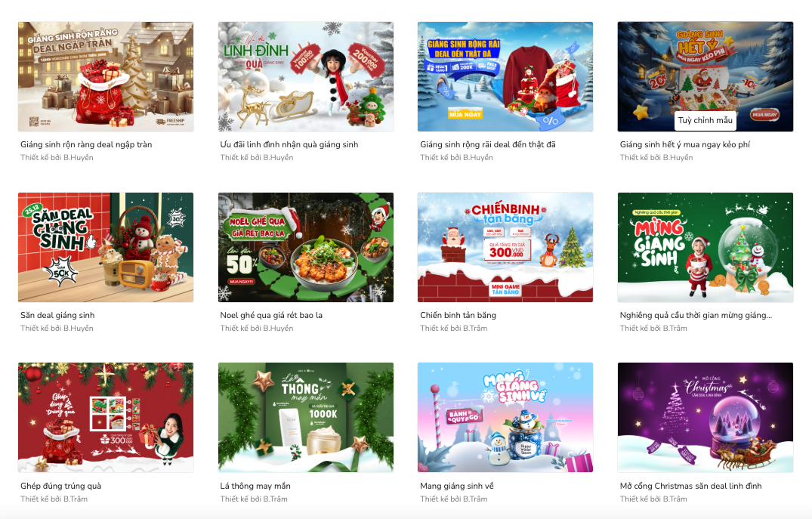812x519 pixels.
Task: Select the 'Mang giáng sinh về' snowman template image
Action: (x=505, y=418)
